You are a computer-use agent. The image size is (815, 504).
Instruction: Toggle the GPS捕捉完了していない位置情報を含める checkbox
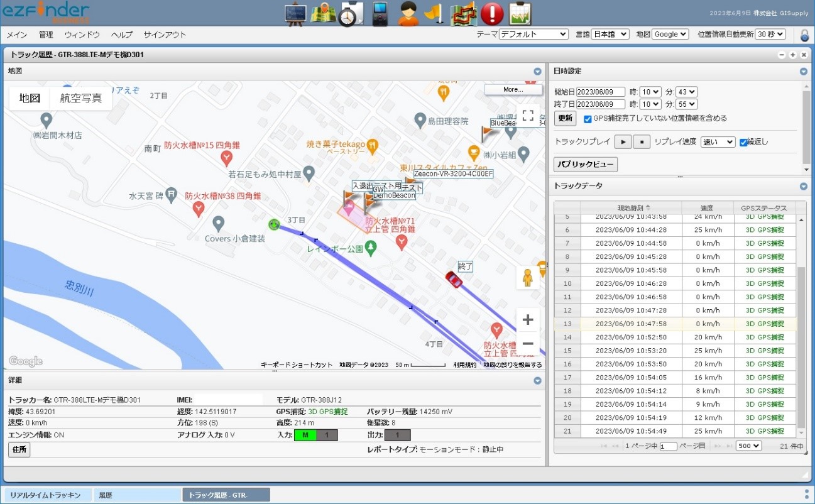[588, 119]
